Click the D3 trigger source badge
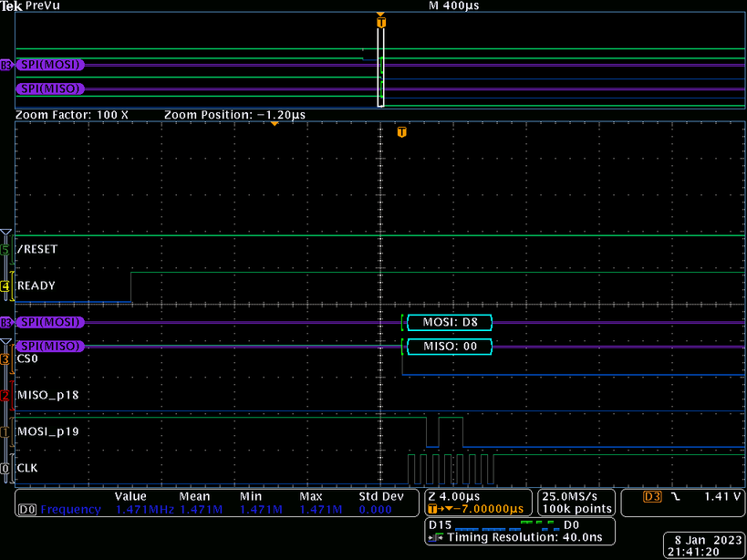The height and width of the screenshot is (560, 747). tap(652, 497)
